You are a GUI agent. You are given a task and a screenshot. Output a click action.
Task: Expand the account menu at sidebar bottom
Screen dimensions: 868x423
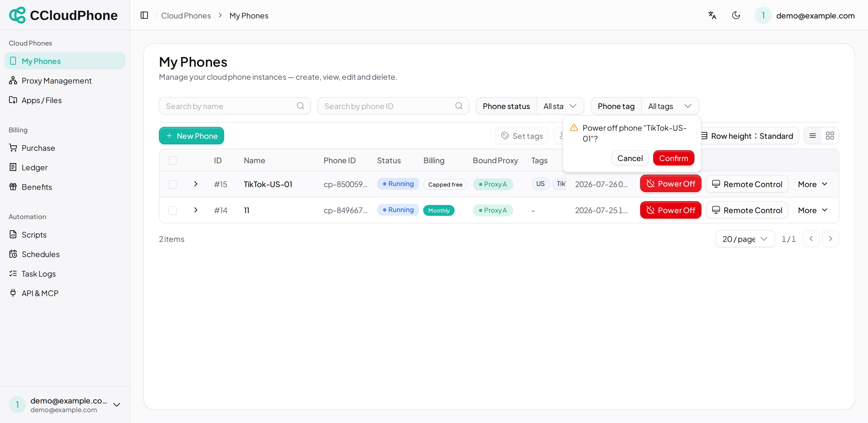[117, 405]
